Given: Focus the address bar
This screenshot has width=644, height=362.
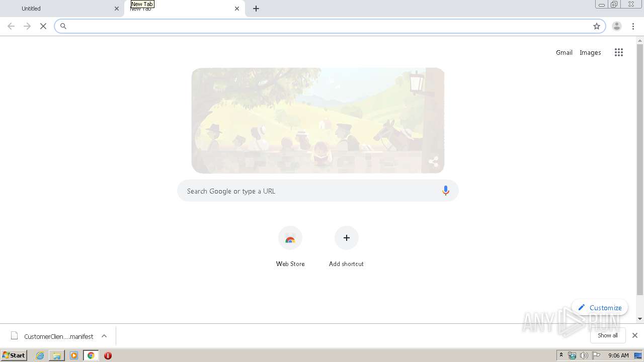Looking at the screenshot, I should click(330, 26).
